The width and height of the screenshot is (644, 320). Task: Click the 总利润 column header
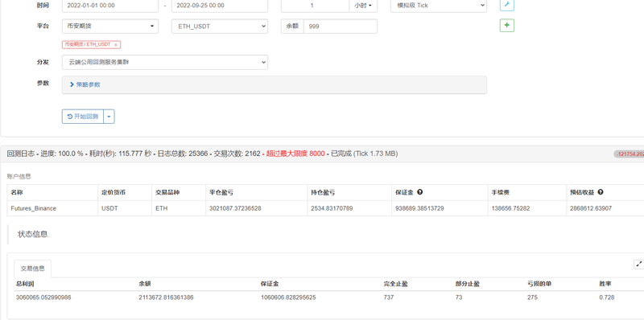(25, 284)
